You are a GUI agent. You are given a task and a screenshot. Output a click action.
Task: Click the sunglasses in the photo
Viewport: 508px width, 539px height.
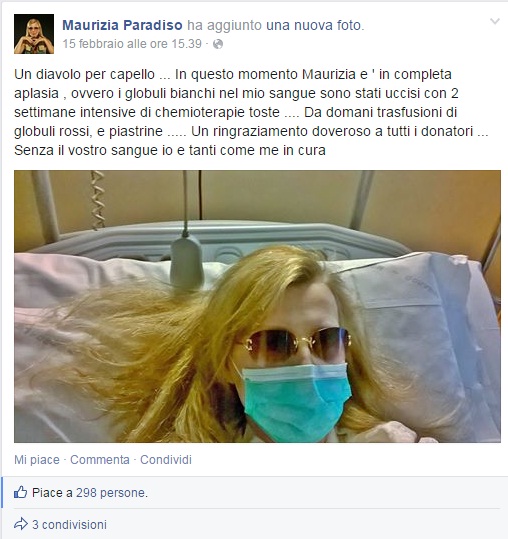[x=295, y=344]
